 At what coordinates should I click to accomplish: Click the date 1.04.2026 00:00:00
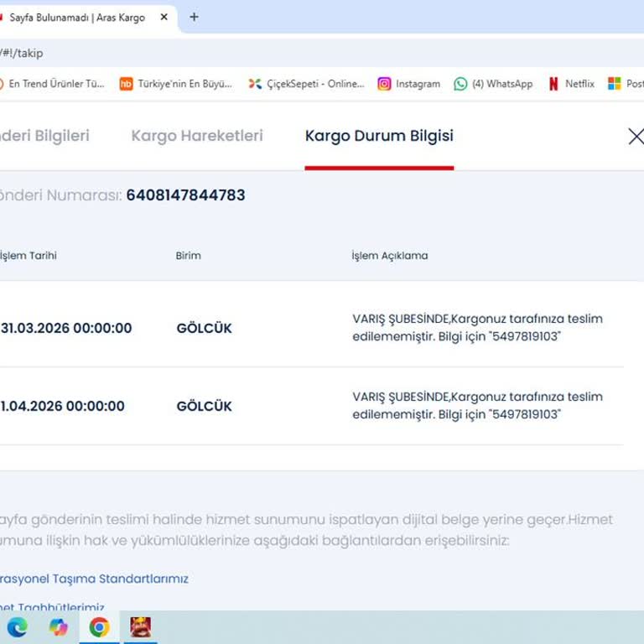(62, 406)
